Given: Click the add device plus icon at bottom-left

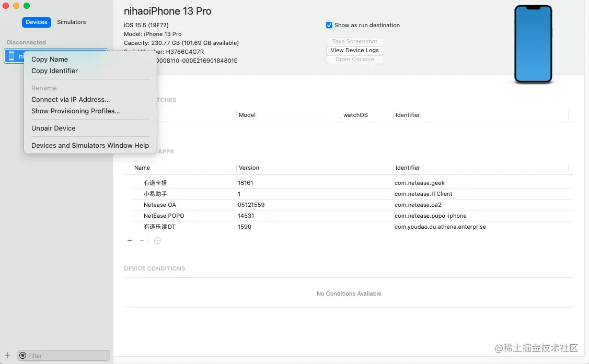Looking at the screenshot, I should (x=7, y=355).
